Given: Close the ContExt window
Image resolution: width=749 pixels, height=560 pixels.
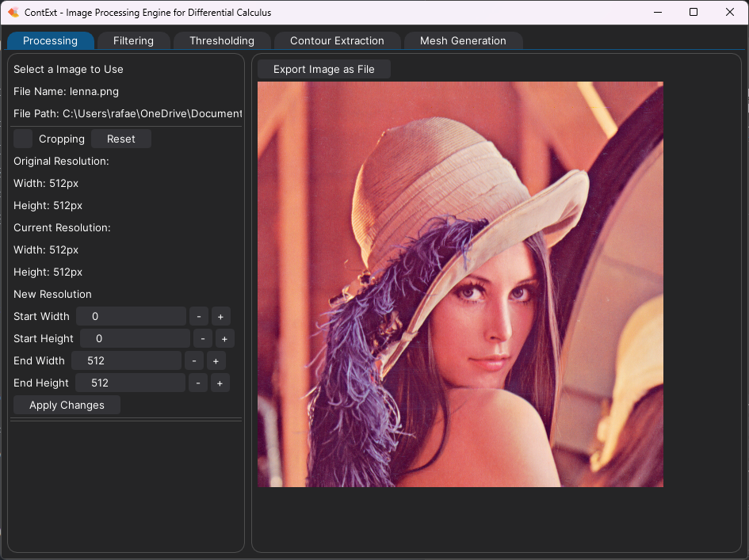Looking at the screenshot, I should click(x=730, y=13).
